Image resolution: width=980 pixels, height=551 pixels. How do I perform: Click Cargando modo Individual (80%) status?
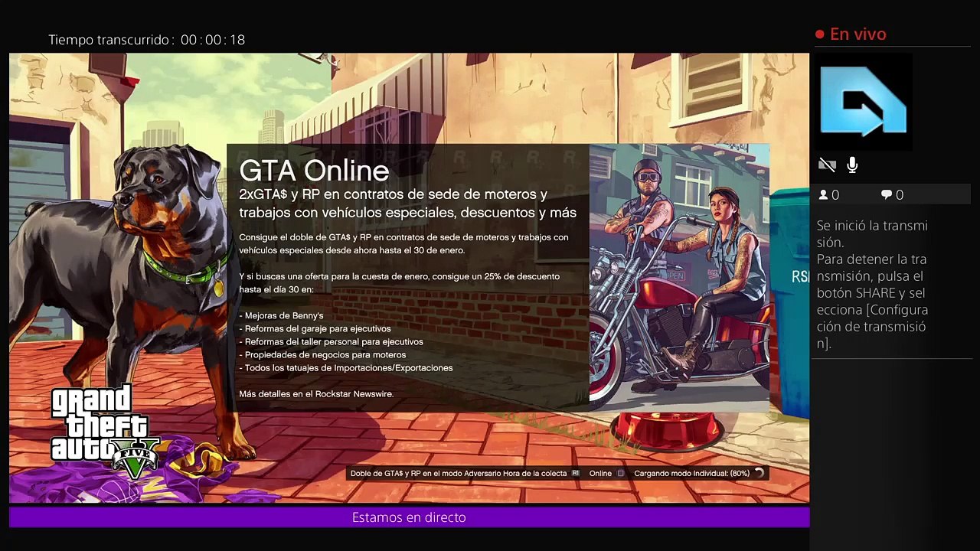click(691, 474)
